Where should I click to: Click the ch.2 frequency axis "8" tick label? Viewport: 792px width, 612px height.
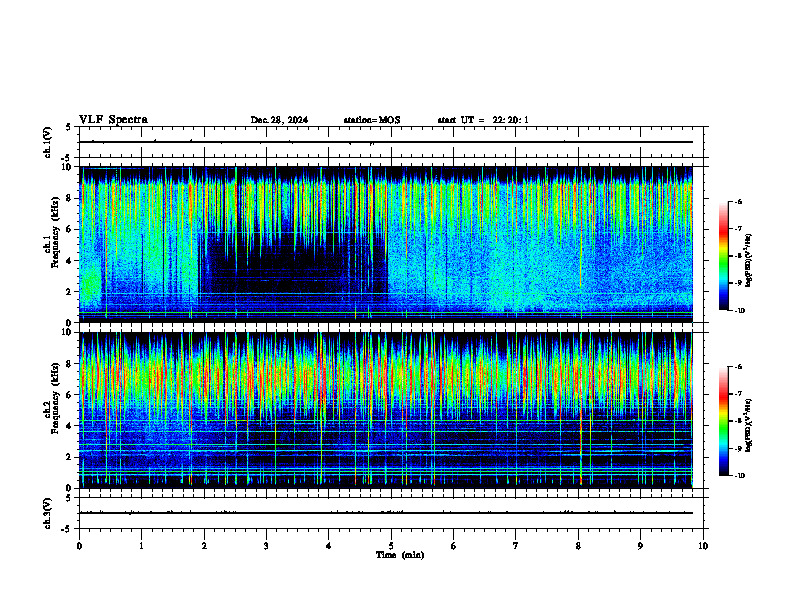(x=69, y=364)
